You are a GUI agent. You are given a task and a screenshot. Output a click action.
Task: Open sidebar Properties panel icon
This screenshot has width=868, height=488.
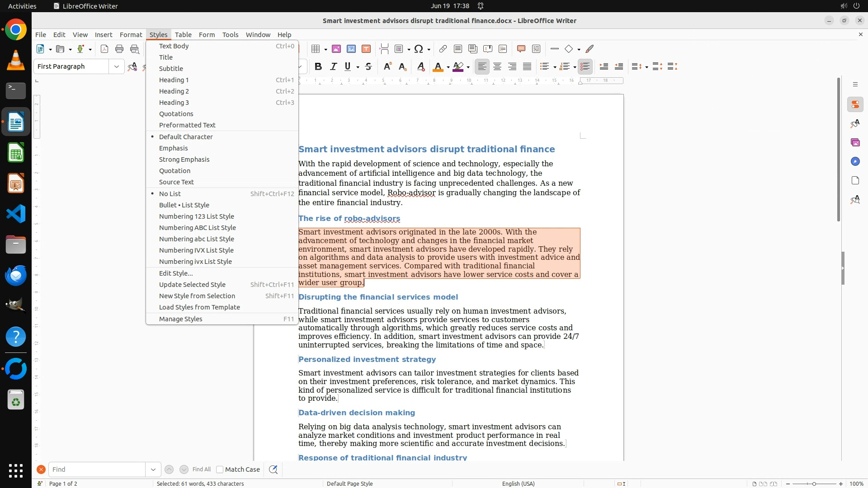coord(855,105)
